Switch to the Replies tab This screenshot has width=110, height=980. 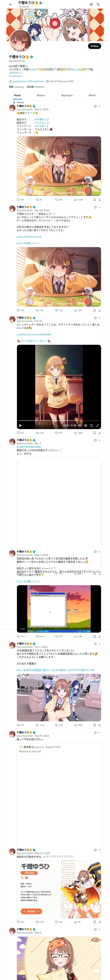click(41, 96)
